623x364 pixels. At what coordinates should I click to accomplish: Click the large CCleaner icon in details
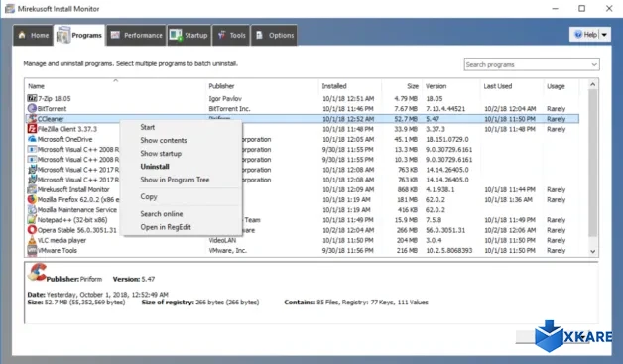tap(37, 273)
